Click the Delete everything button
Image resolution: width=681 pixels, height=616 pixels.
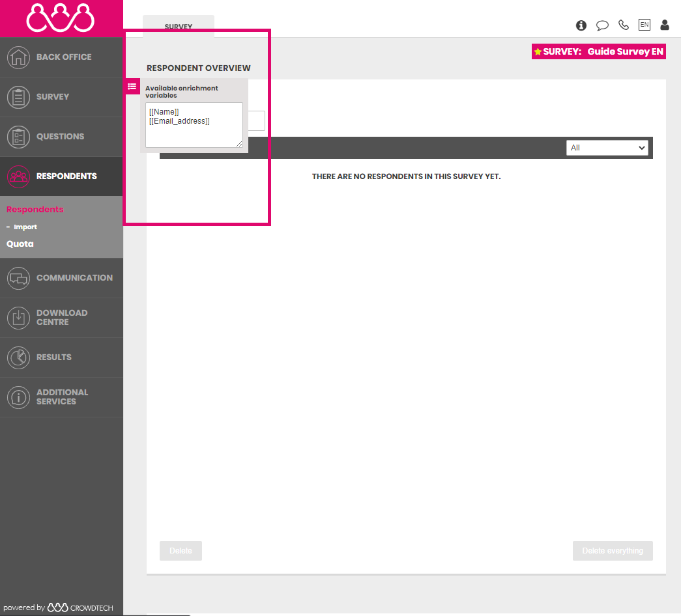pyautogui.click(x=613, y=550)
